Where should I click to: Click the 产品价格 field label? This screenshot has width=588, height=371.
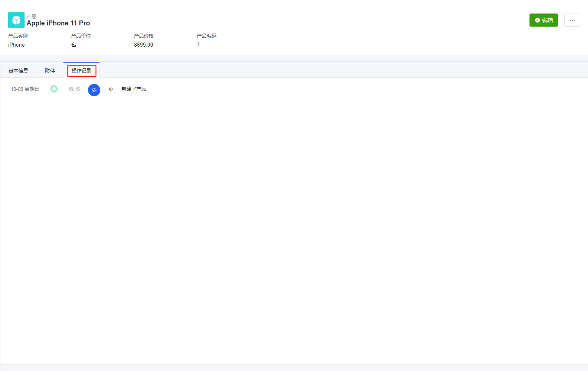coord(144,36)
